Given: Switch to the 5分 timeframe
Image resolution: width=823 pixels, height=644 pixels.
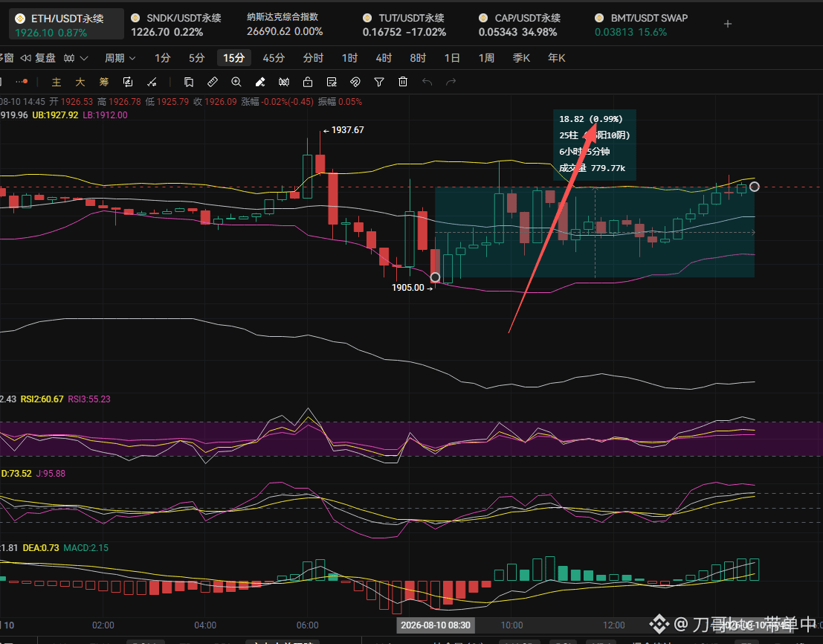Looking at the screenshot, I should (x=197, y=58).
